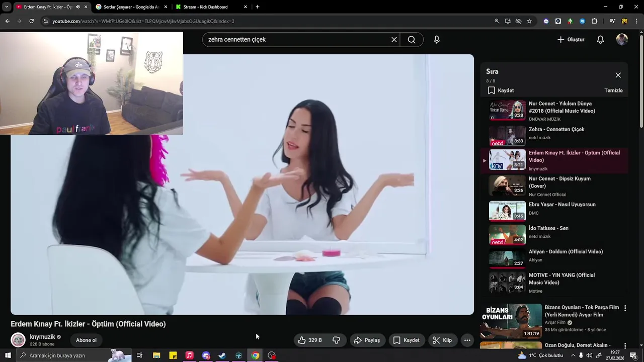Open File Explorer from the taskbar

(156, 355)
